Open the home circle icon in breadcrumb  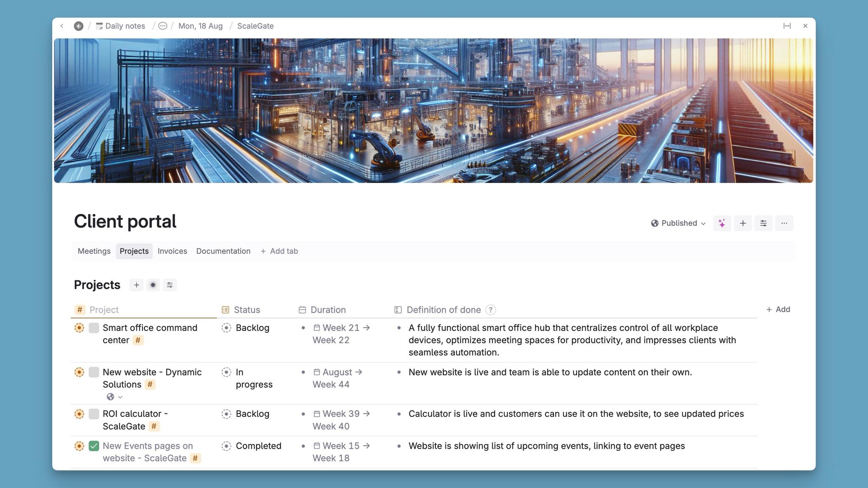tap(78, 26)
